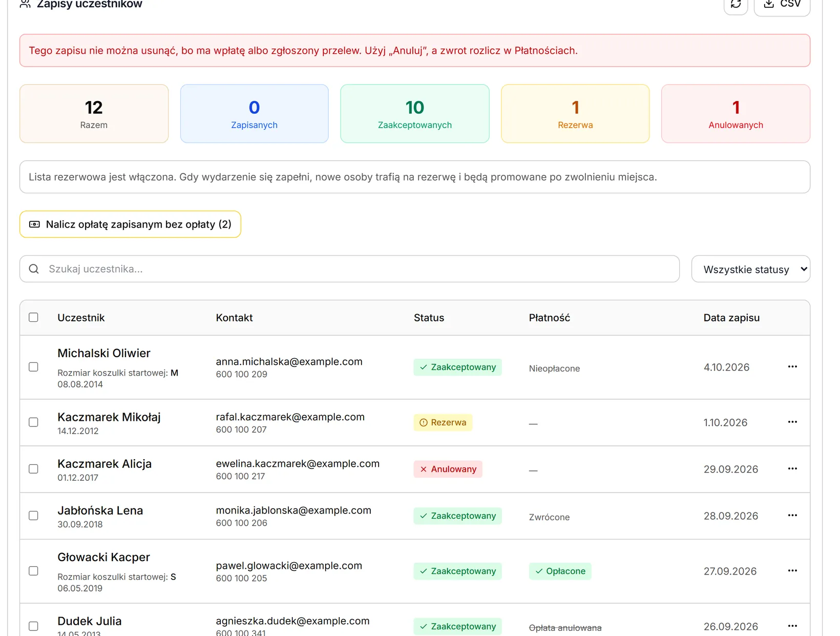Screen dimensions: 840x636
Task: Open the row actions menu for Michalski Oliwier
Action: coord(792,367)
